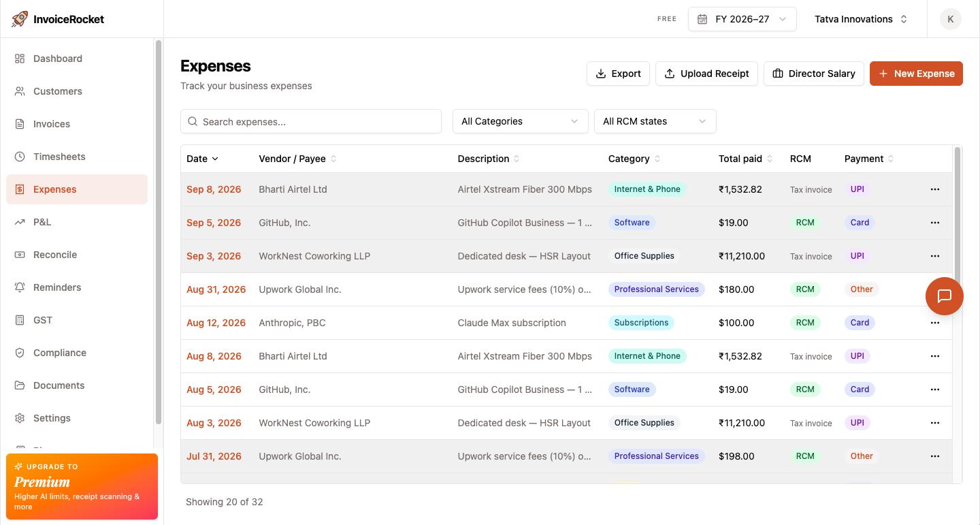Open row actions for Aug 3 WorkNest expense
The height and width of the screenshot is (525, 980).
(x=934, y=423)
